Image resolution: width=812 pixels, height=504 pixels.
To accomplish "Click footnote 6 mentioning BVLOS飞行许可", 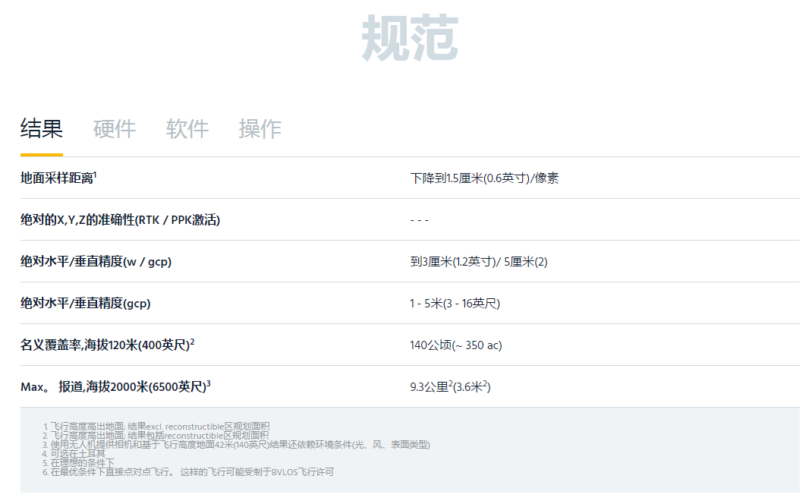I will [191, 472].
